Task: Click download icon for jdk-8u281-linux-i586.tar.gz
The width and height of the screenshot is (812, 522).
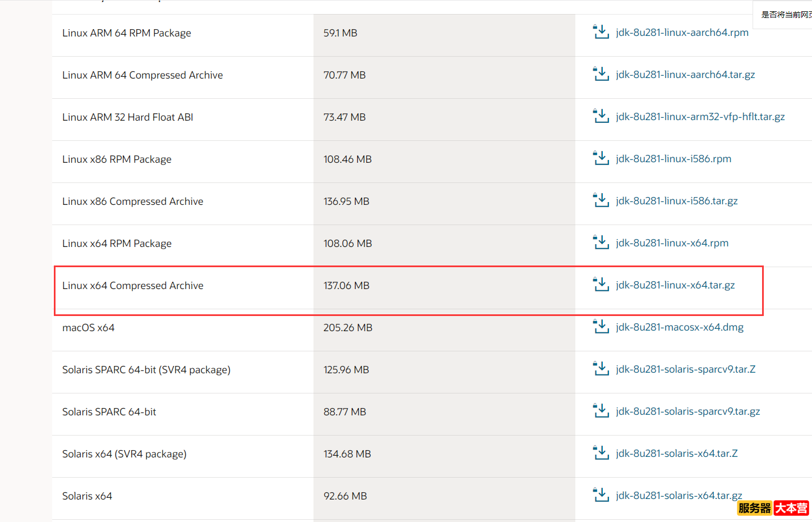Action: tap(601, 200)
